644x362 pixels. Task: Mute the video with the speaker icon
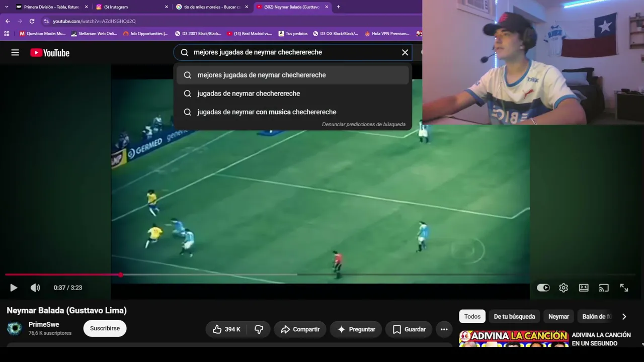pyautogui.click(x=35, y=288)
